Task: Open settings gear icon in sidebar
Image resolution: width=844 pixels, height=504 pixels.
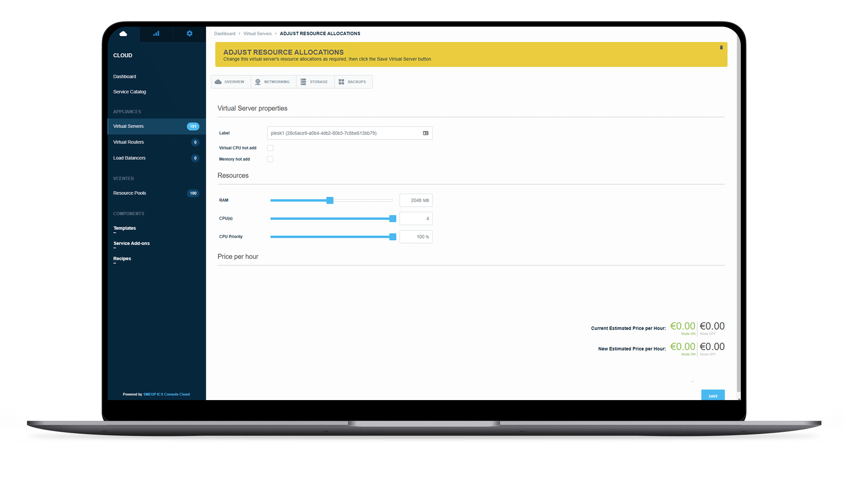Action: (189, 34)
